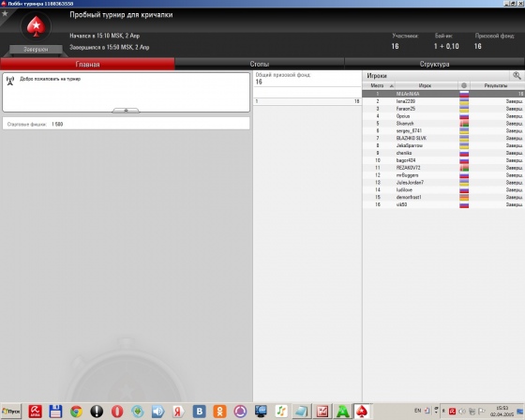The width and height of the screenshot is (525, 420).
Task: Select player BLAZHKO SLVK row
Action: pyautogui.click(x=442, y=138)
